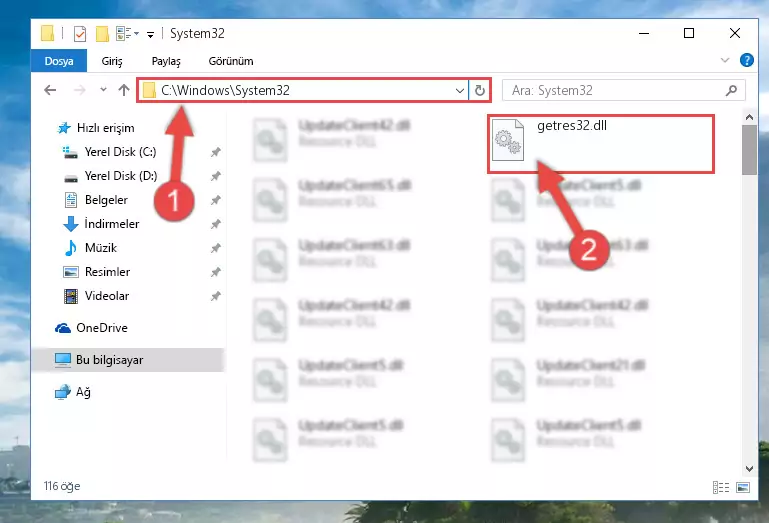Click the scrollbar up arrow
This screenshot has width=769, height=523.
749,117
